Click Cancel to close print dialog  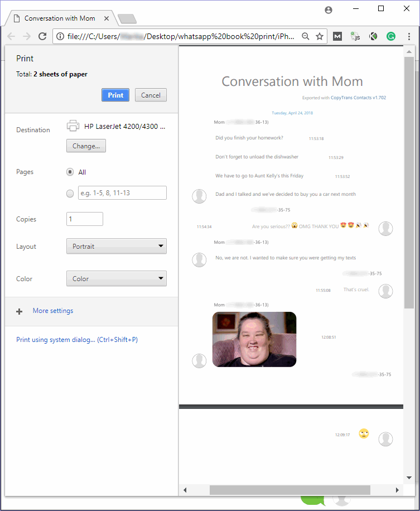click(x=151, y=95)
